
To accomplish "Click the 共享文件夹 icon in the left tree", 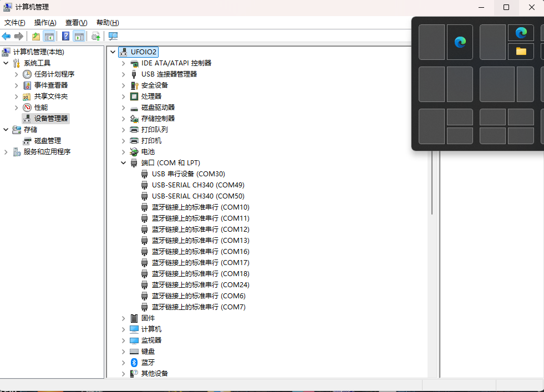I will (x=27, y=96).
